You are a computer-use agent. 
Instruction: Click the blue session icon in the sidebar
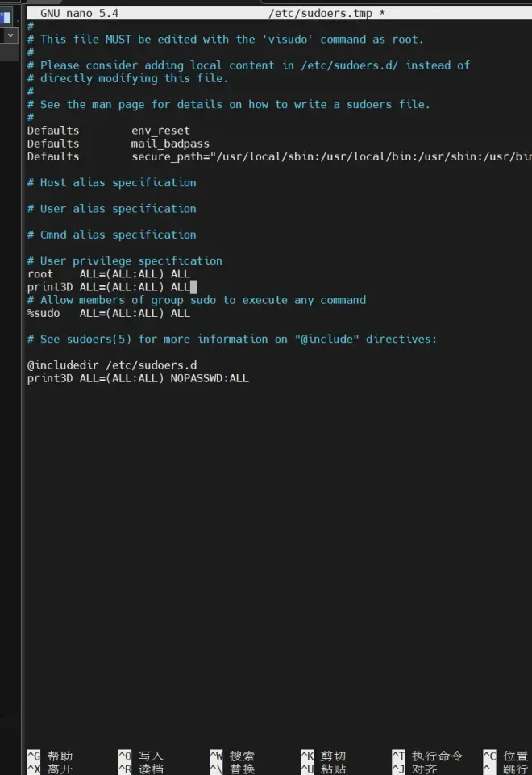click(6, 17)
